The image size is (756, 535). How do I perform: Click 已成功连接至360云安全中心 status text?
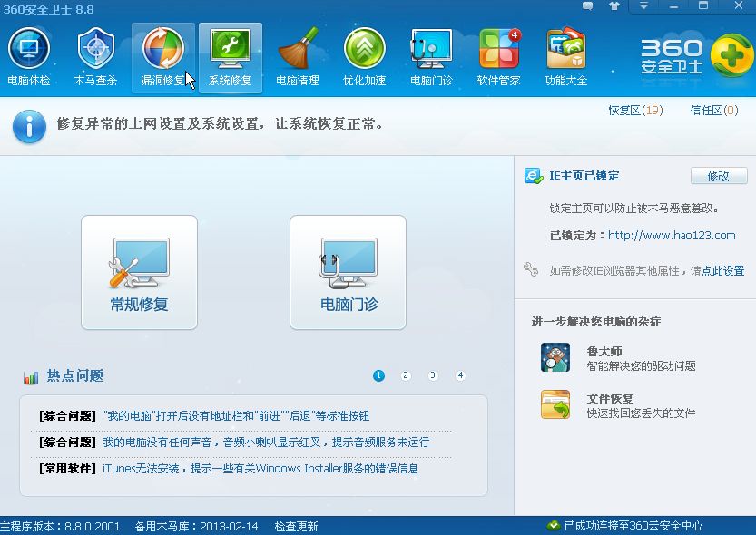[633, 526]
